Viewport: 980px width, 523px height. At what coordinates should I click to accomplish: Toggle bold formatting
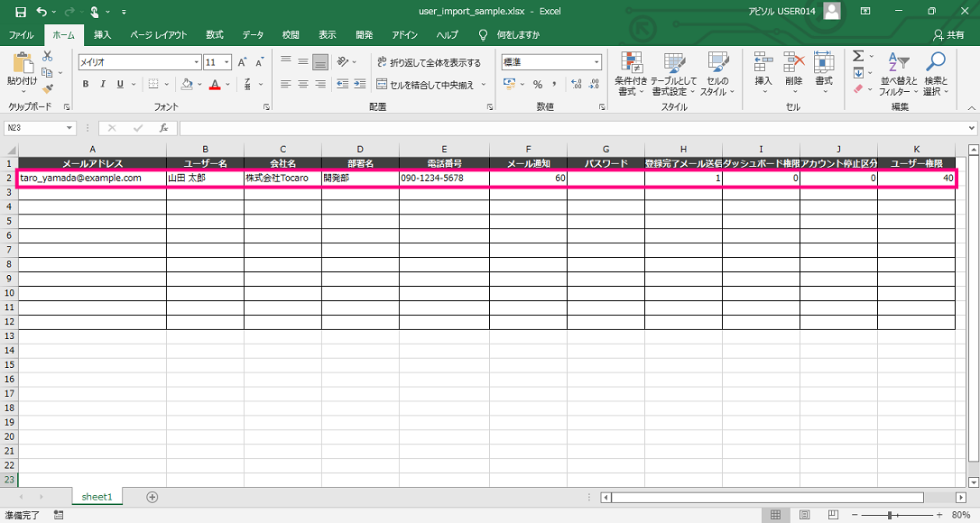[x=87, y=84]
